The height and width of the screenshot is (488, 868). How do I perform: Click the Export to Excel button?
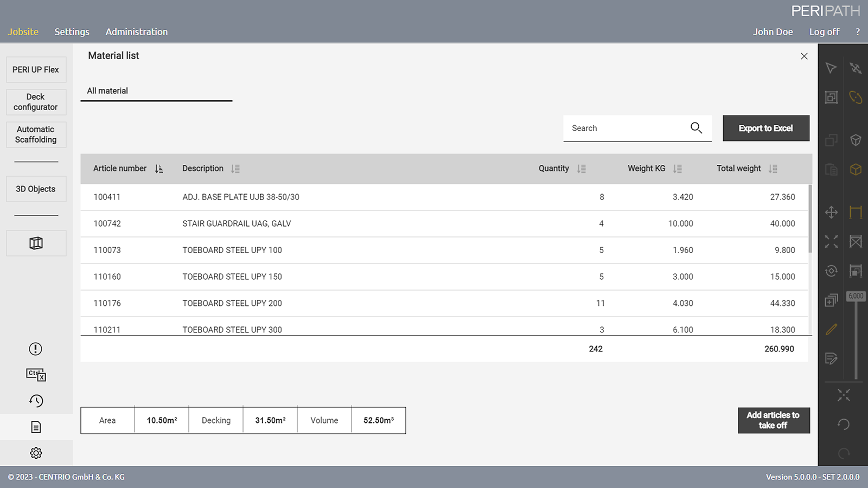click(x=765, y=129)
